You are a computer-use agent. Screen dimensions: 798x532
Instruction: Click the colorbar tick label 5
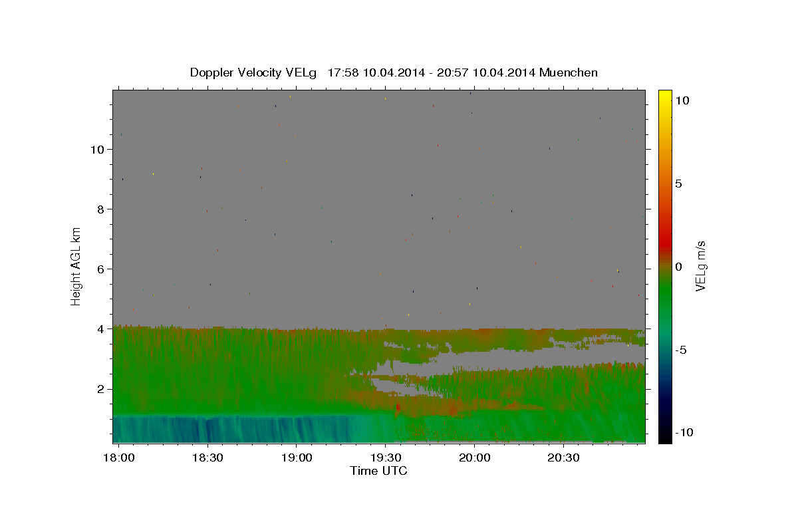678,184
